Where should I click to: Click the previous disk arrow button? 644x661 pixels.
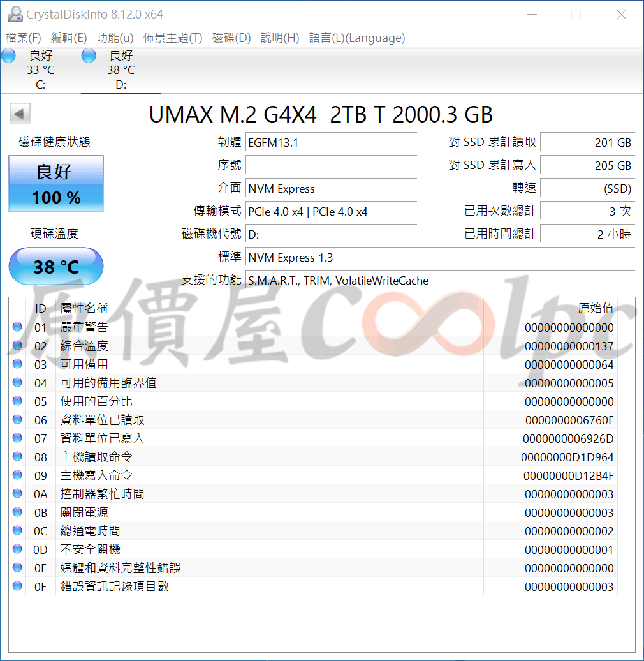click(20, 114)
